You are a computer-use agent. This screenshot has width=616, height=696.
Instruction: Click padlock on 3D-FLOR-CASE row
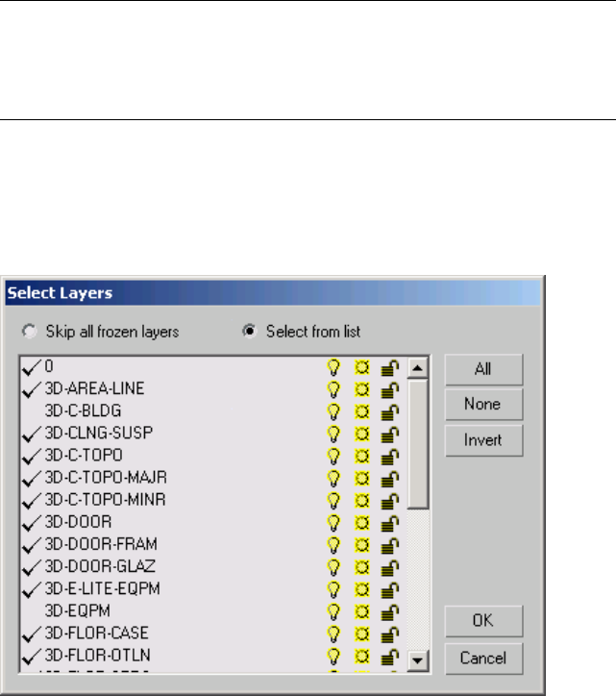pyautogui.click(x=389, y=634)
